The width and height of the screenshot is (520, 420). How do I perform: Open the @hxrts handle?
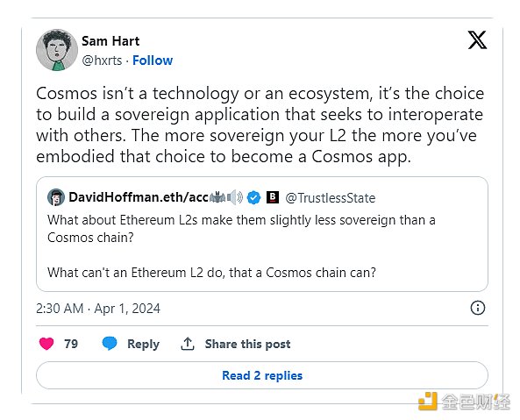pyautogui.click(x=102, y=61)
